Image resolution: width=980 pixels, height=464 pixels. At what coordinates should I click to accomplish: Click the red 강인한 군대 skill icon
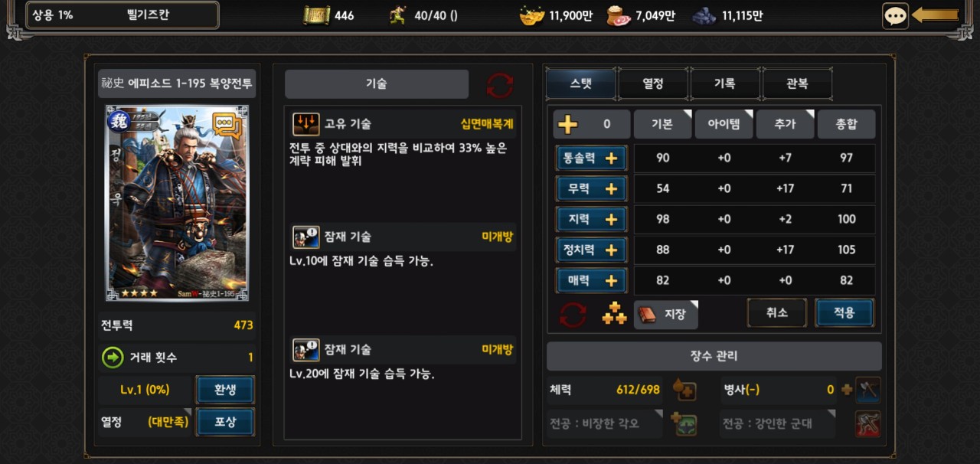tap(867, 423)
